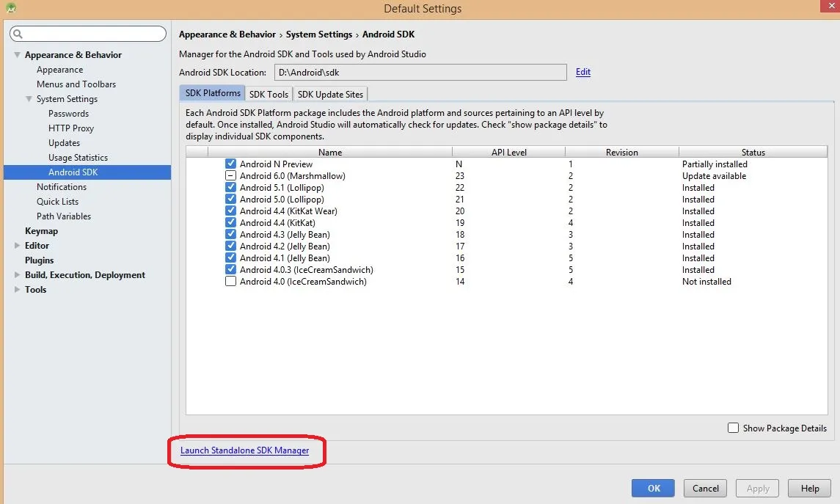The width and height of the screenshot is (840, 504).
Task: Open the SDK Update Sites tab
Action: tap(331, 94)
